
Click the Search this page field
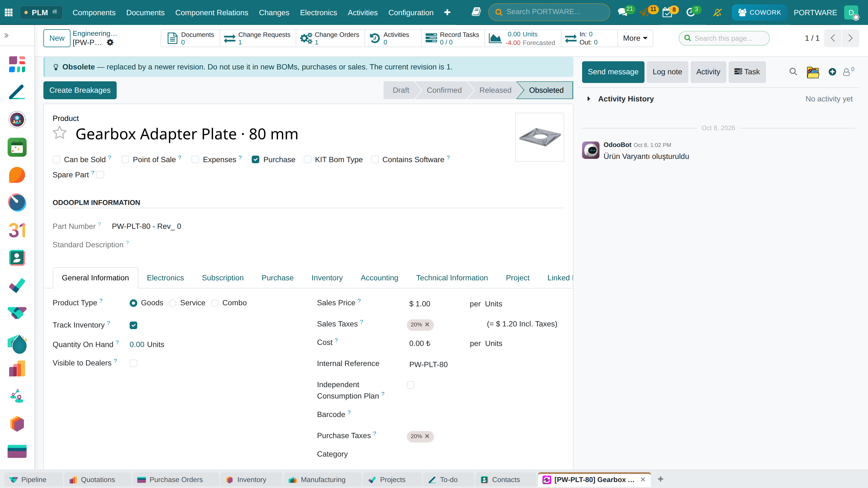tap(724, 38)
